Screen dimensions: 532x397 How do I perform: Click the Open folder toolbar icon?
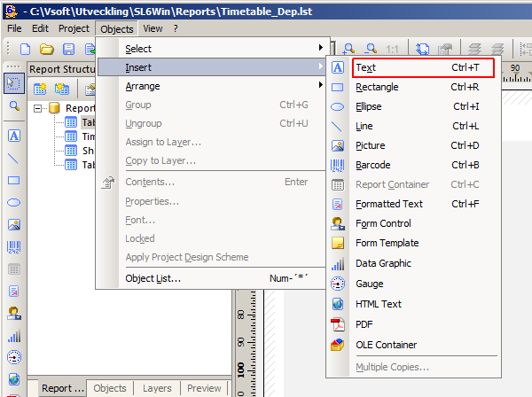point(46,50)
